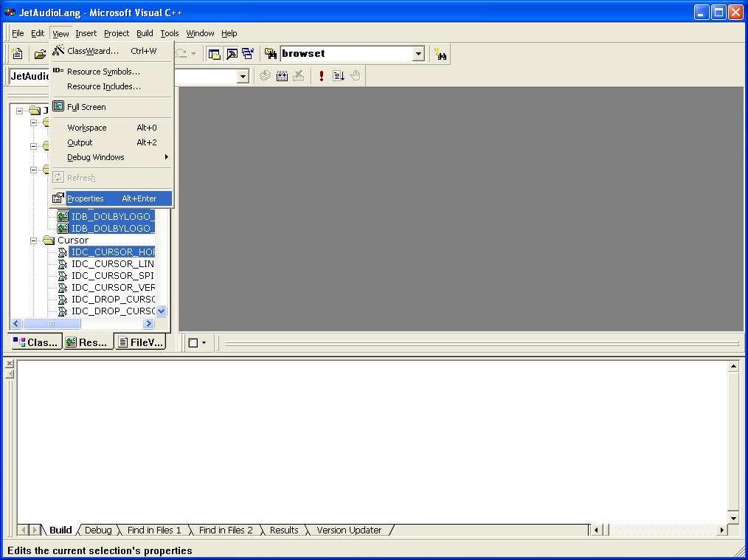Viewport: 748px width, 560px height.
Task: Click the Compile toolbar icon
Action: (x=266, y=76)
